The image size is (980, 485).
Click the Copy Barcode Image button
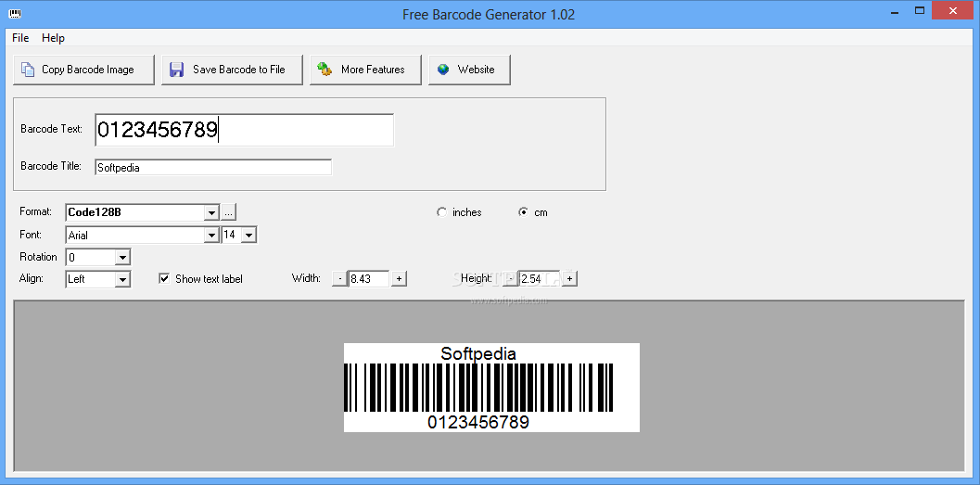(83, 70)
